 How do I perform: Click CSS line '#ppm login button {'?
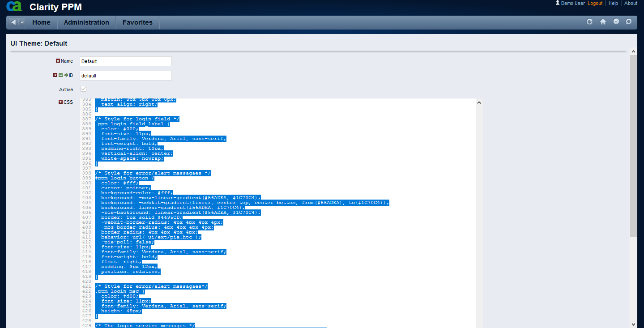pyautogui.click(x=124, y=178)
